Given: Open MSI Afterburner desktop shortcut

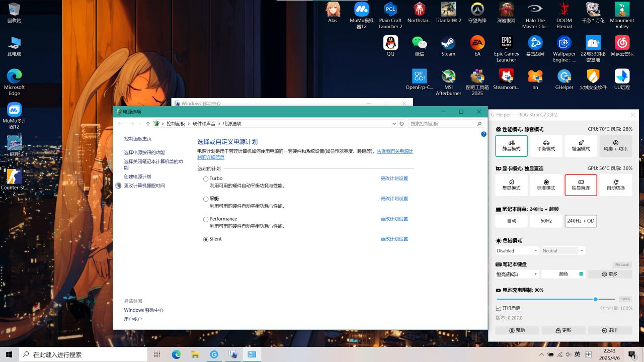Looking at the screenshot, I should 448,82.
